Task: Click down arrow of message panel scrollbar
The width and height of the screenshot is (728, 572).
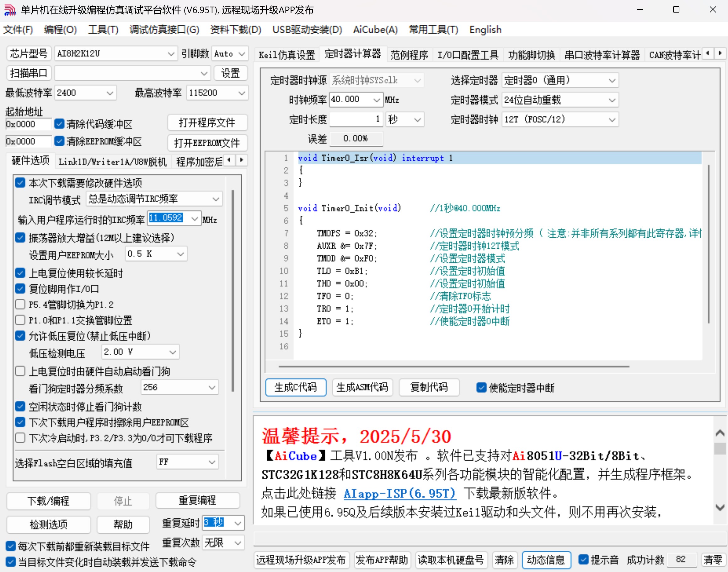Action: 720,507
